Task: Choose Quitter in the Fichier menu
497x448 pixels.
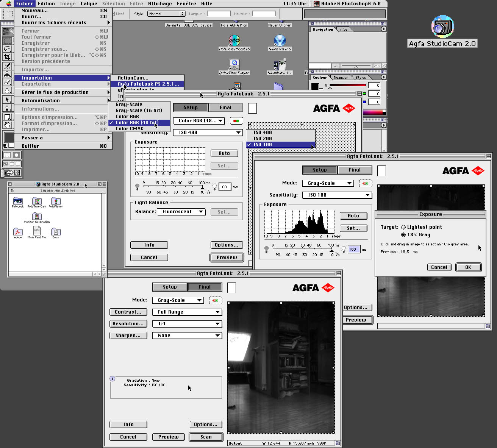Action: [x=63, y=146]
